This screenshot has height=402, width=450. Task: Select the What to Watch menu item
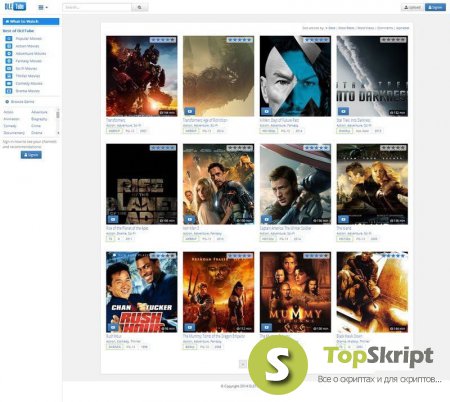(31, 21)
